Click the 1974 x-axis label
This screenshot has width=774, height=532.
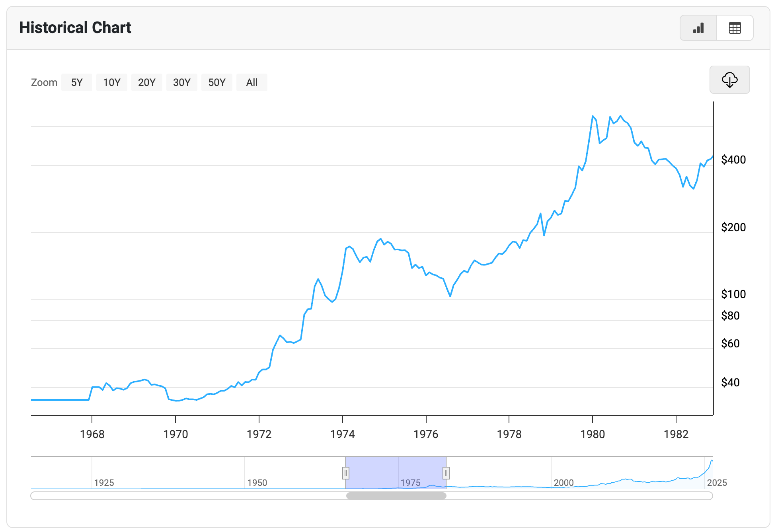[342, 434]
